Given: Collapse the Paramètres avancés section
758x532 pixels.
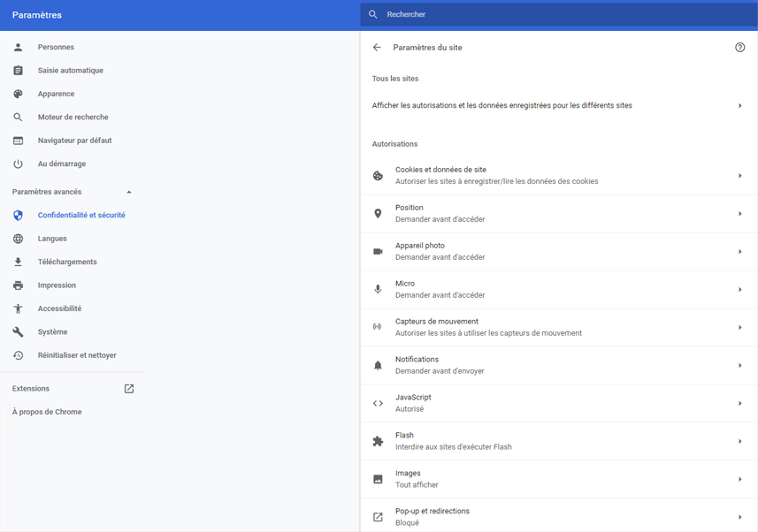Looking at the screenshot, I should (129, 191).
